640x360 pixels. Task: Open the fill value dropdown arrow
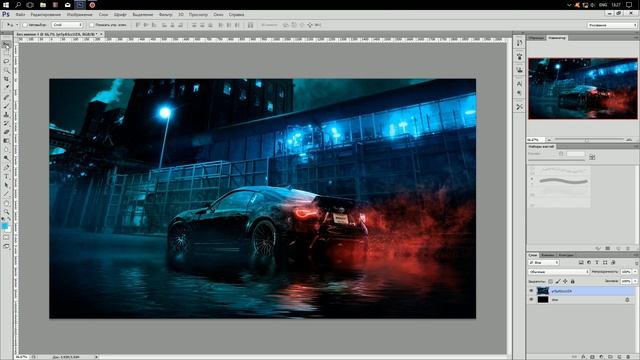[x=635, y=281]
